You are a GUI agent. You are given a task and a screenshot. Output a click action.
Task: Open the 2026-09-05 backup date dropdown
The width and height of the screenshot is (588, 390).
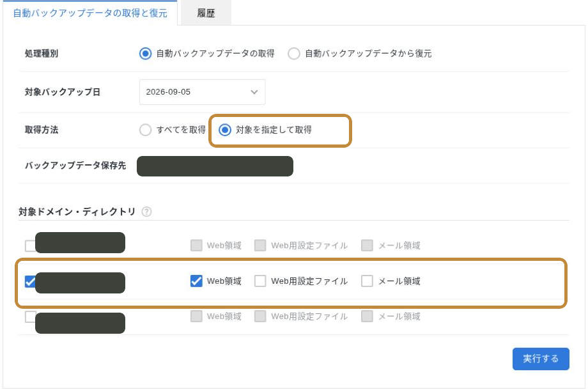202,92
